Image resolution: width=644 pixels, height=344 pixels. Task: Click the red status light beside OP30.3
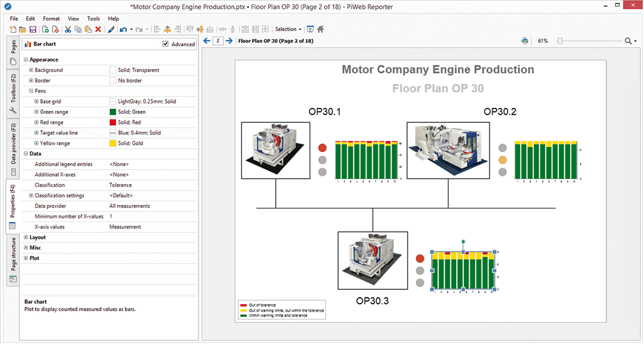tap(420, 258)
